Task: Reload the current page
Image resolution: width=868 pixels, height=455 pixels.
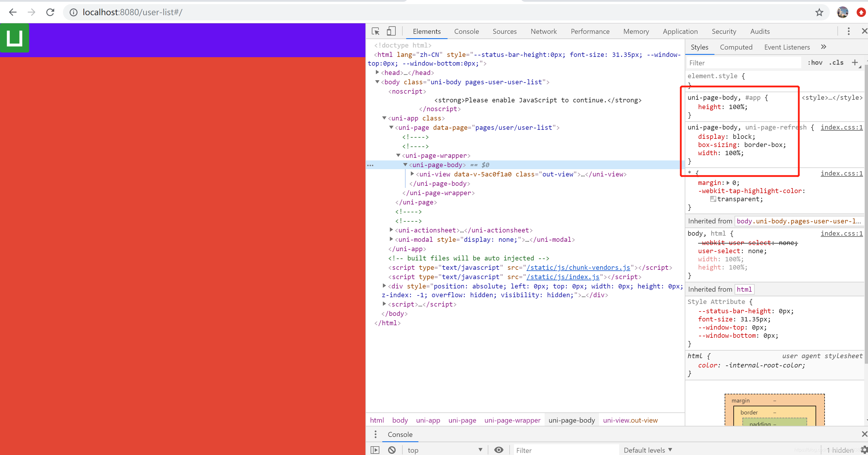Action: coord(50,13)
